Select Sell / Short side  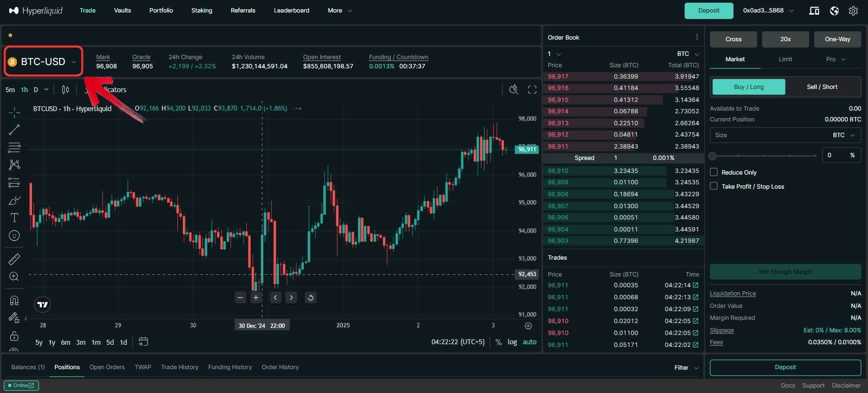coord(822,87)
